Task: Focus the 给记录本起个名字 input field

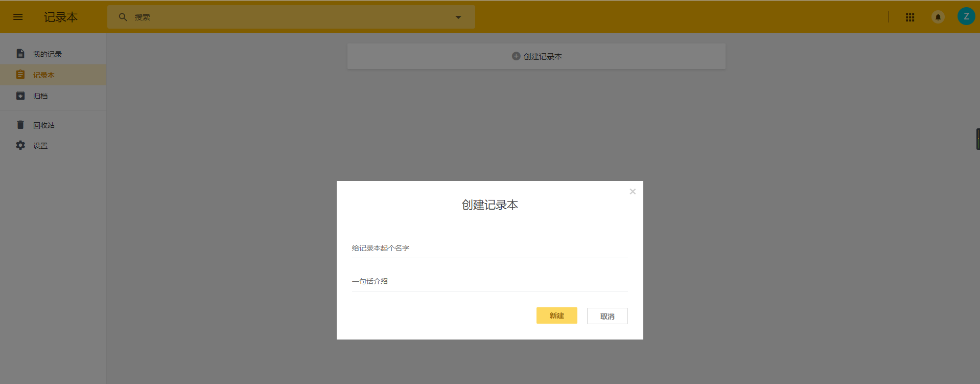Action: click(489, 248)
